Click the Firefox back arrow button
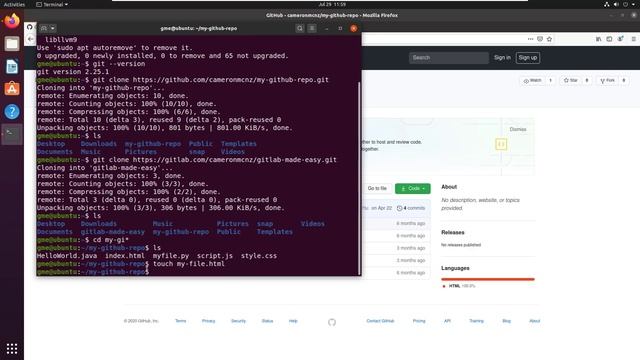 pyautogui.click(x=31, y=39)
